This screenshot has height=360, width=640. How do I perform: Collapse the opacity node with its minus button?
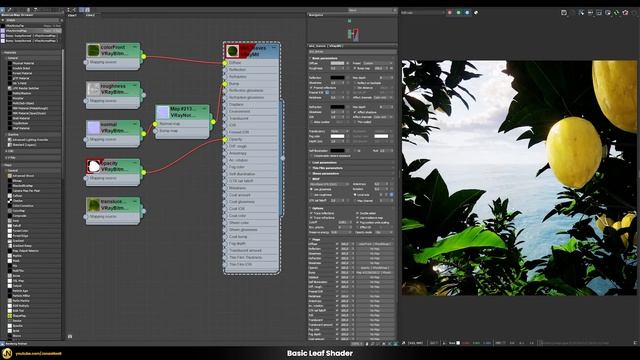click(x=135, y=163)
